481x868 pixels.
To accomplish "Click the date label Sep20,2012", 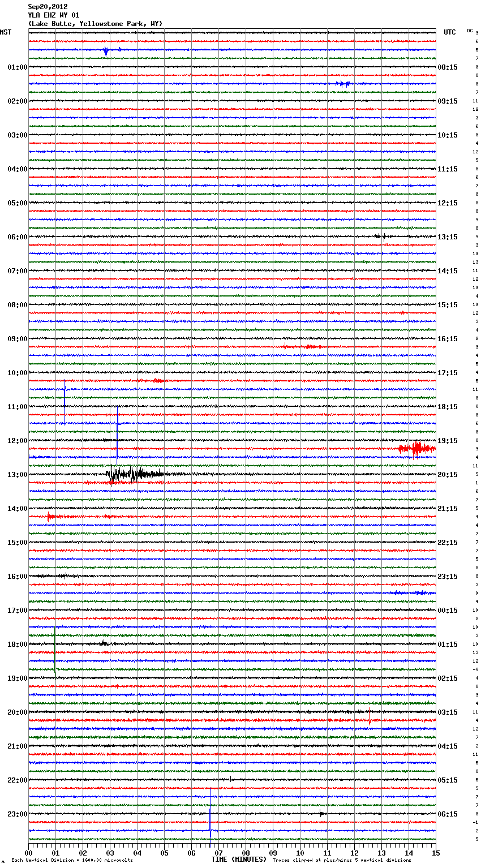I will point(48,7).
